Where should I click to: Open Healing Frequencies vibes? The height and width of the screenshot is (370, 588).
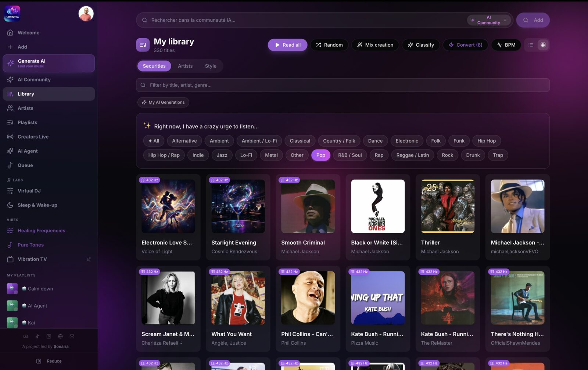pyautogui.click(x=49, y=231)
